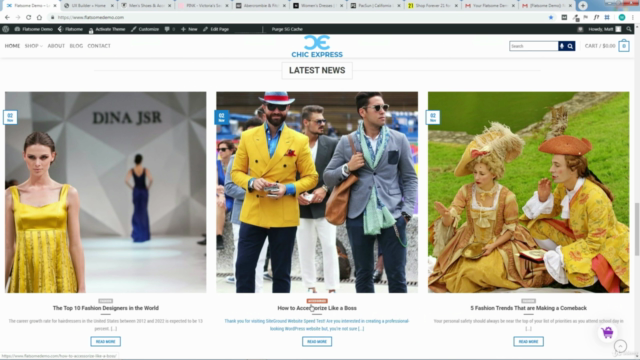Click the LATEST NEWS section heading
The height and width of the screenshot is (360, 640).
pyautogui.click(x=317, y=70)
